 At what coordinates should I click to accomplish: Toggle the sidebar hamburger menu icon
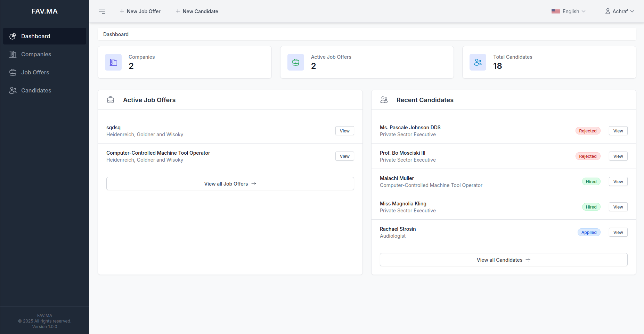coord(102,11)
